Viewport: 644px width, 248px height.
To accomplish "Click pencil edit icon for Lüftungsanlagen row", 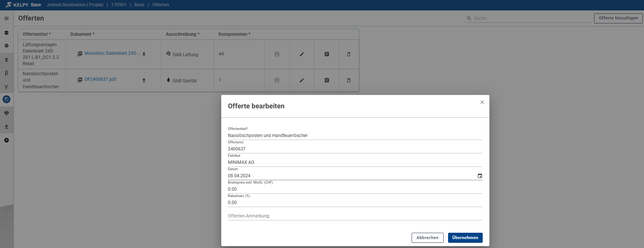I will 302,54.
